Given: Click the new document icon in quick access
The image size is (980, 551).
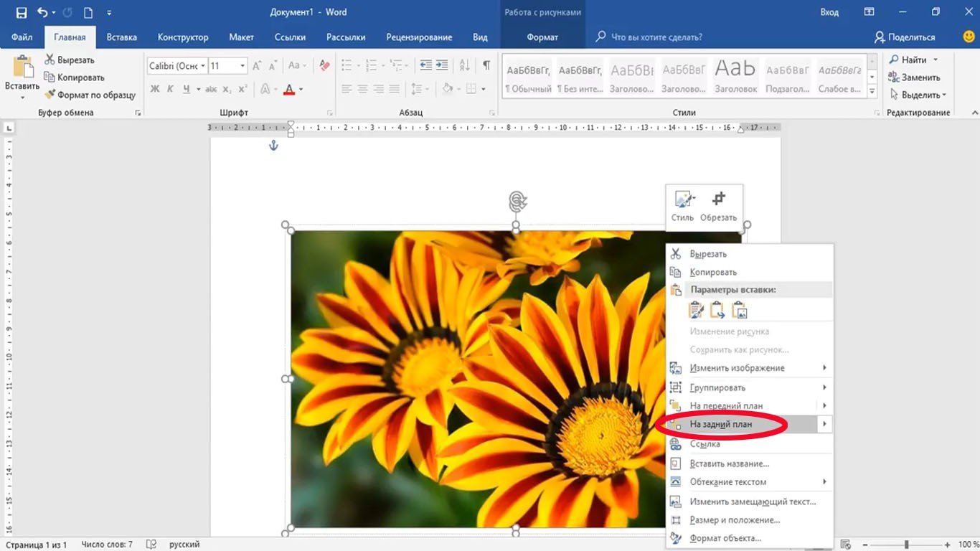Looking at the screenshot, I should pyautogui.click(x=88, y=12).
